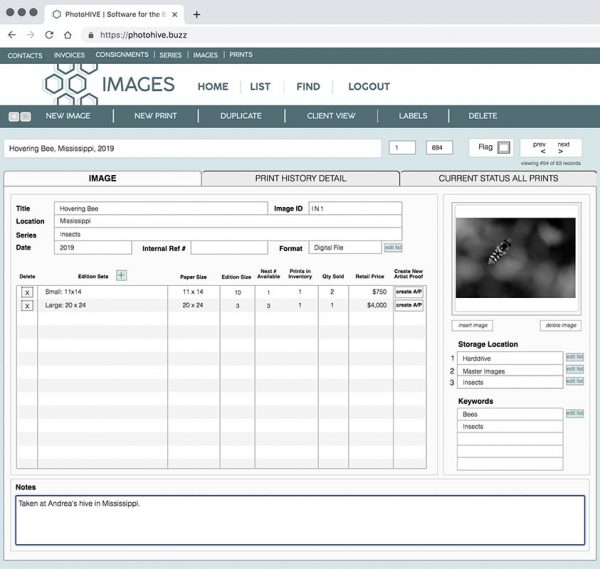Click the hovering bee image thumbnail

515,257
